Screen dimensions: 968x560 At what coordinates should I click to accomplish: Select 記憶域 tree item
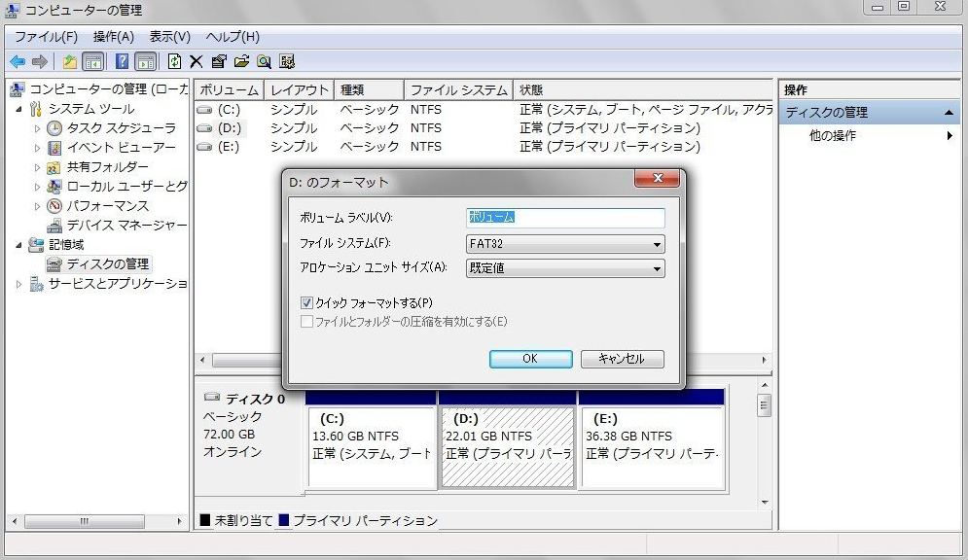66,245
